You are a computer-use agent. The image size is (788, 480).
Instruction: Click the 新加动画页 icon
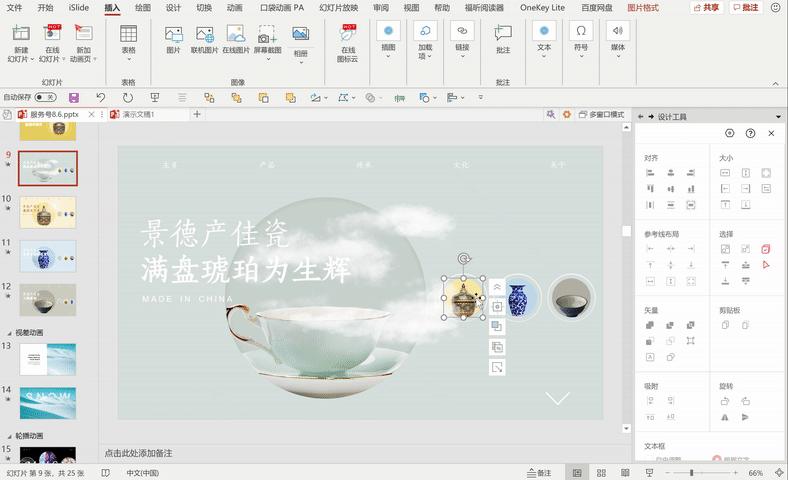[83, 33]
